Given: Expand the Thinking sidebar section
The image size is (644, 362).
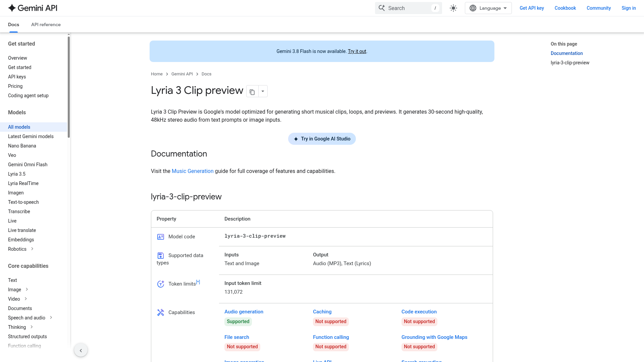Looking at the screenshot, I should click(32, 327).
